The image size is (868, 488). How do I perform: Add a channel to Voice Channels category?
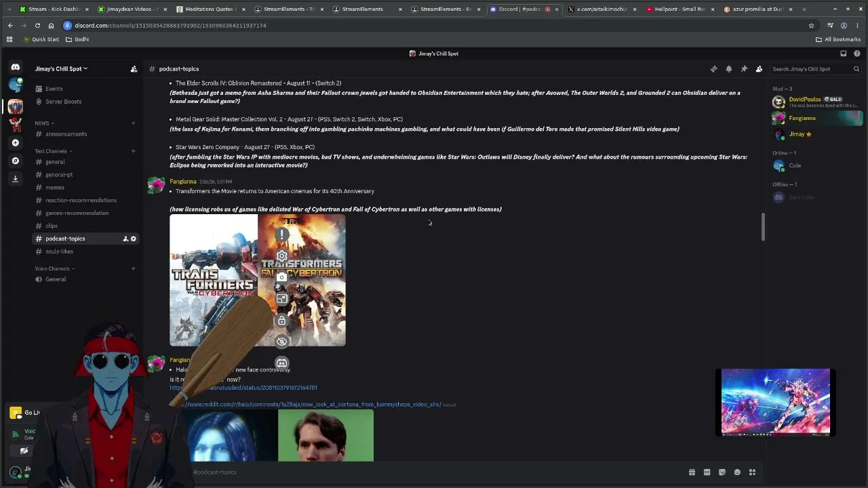(x=133, y=268)
